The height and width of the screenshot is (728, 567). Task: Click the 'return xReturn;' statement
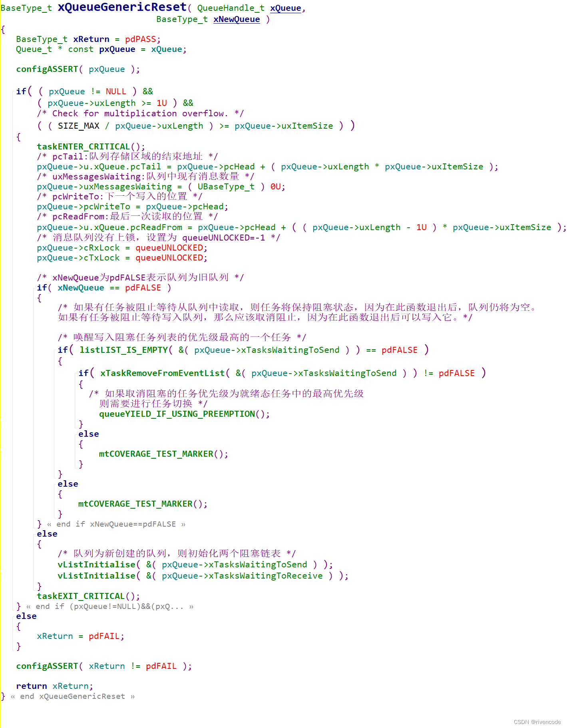54,686
